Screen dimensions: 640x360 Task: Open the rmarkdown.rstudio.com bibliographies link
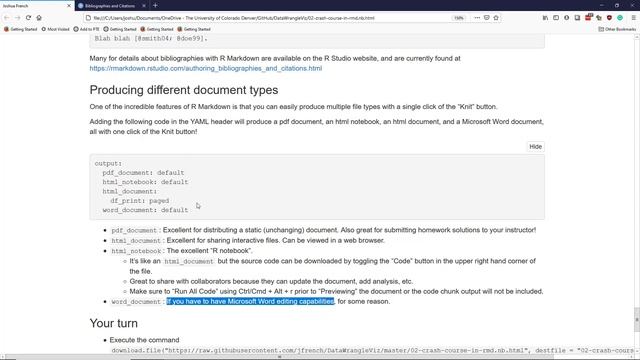coord(206,68)
